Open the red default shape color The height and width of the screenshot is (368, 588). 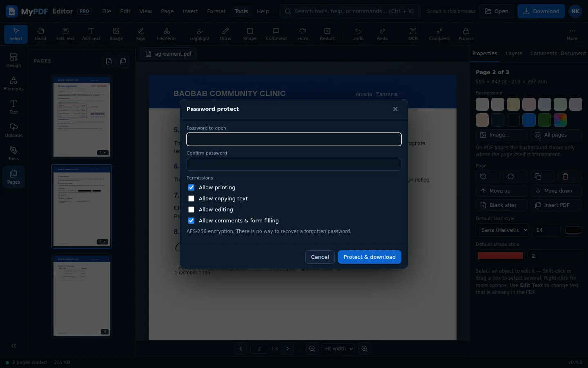click(x=500, y=256)
